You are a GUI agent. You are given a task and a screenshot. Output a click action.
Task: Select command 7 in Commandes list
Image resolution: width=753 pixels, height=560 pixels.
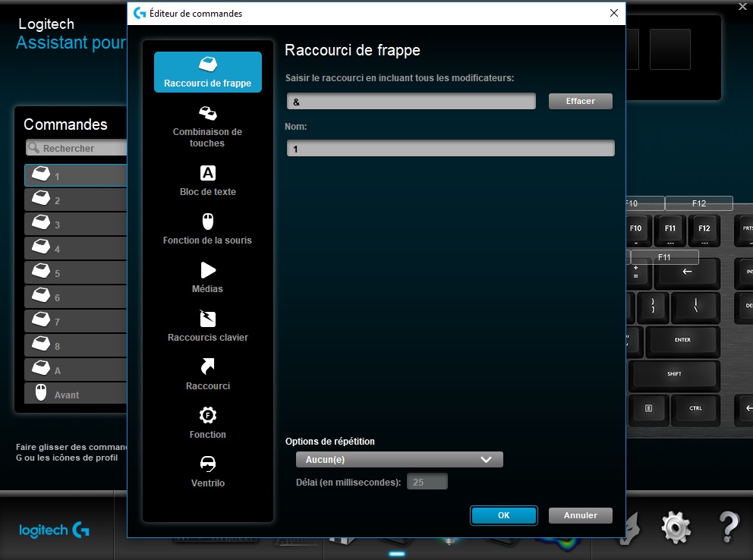[x=75, y=322]
